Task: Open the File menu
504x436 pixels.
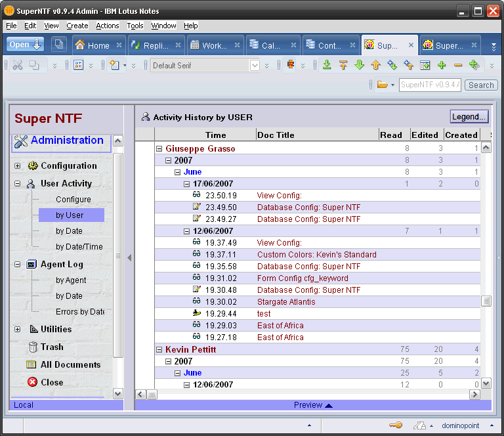Action: [11, 26]
